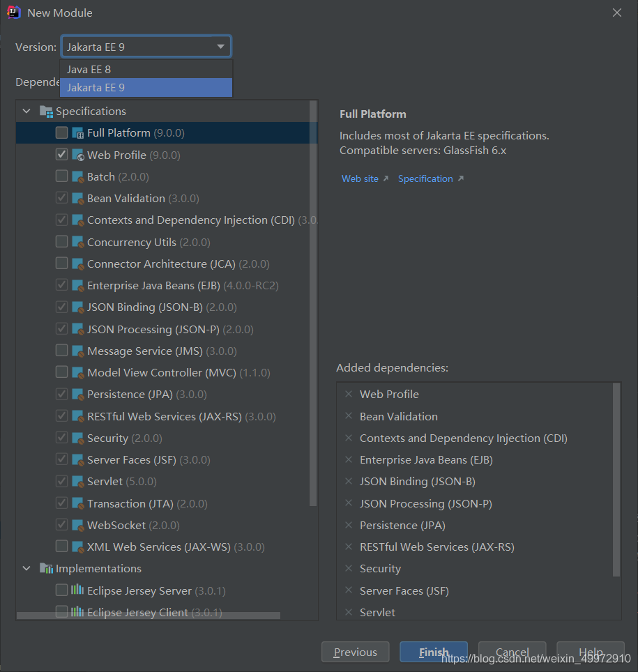Click the added dependencies list scrollbar
This screenshot has height=672, width=638.
tap(616, 480)
